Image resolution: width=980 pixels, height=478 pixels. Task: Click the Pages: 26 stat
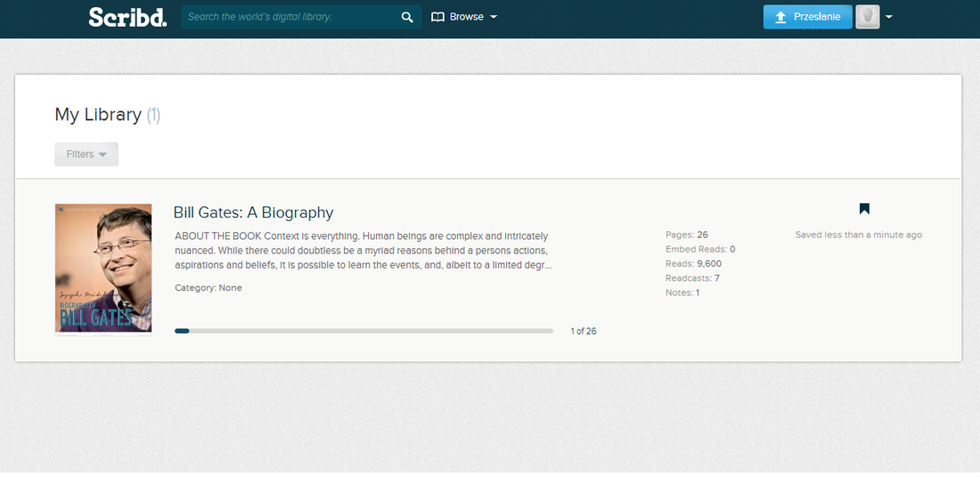[686, 235]
